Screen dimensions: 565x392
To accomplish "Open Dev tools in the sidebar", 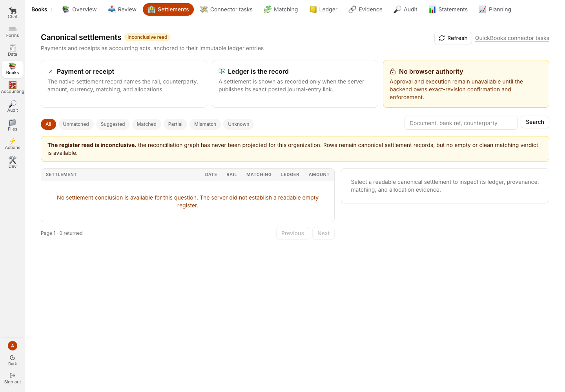I will (13, 162).
